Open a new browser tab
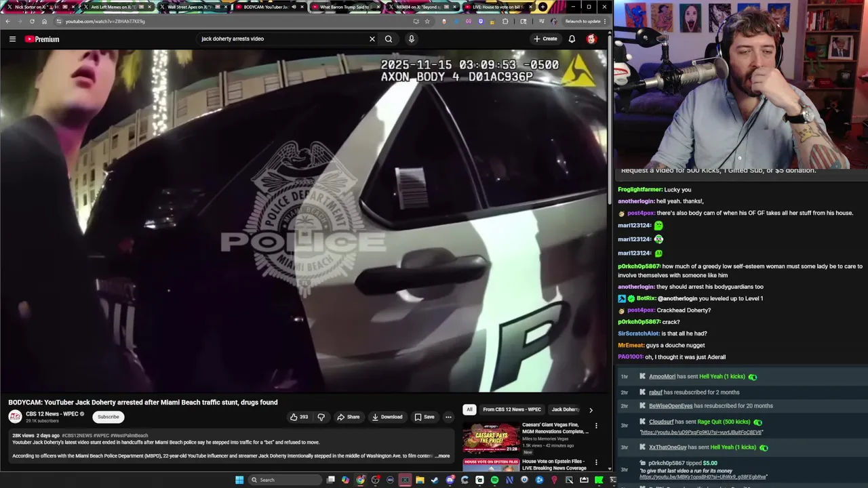Viewport: 868px width, 488px height. 542,7
